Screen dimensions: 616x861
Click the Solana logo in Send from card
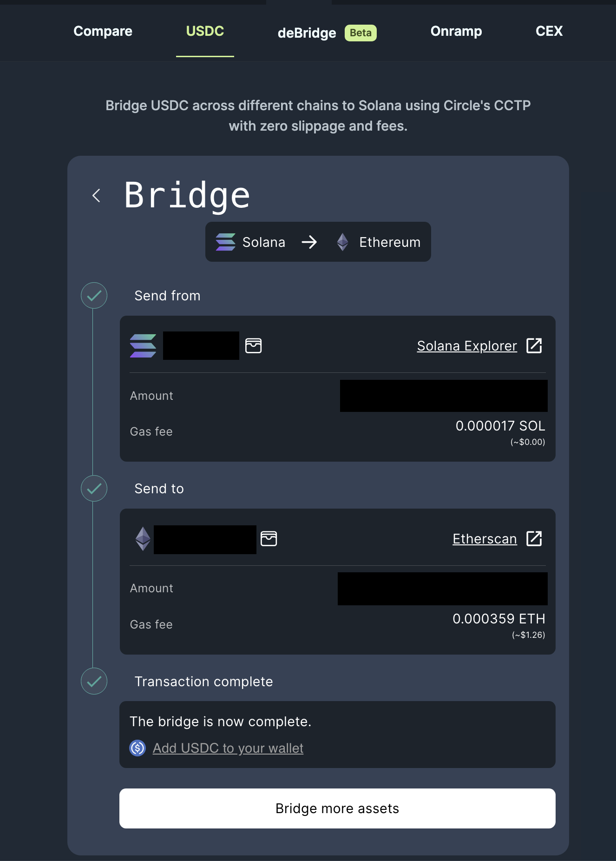(x=143, y=346)
